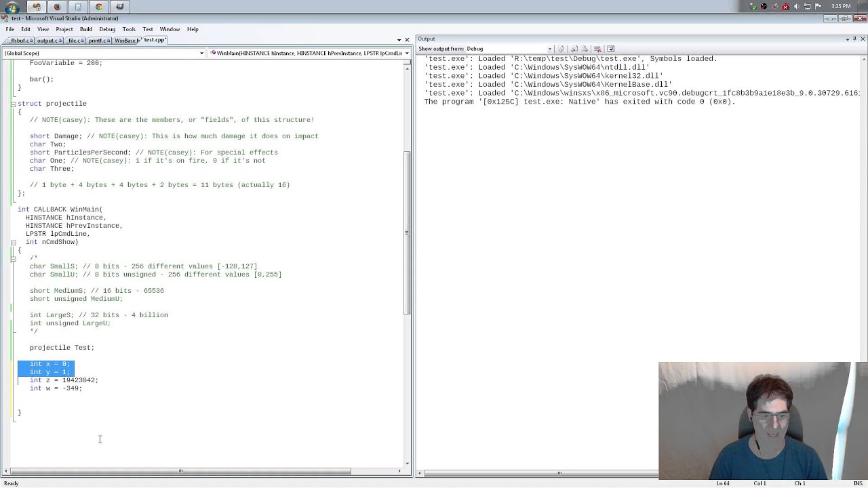Click the line 'projectile Test;'
Image resolution: width=868 pixels, height=488 pixels.
tap(62, 348)
